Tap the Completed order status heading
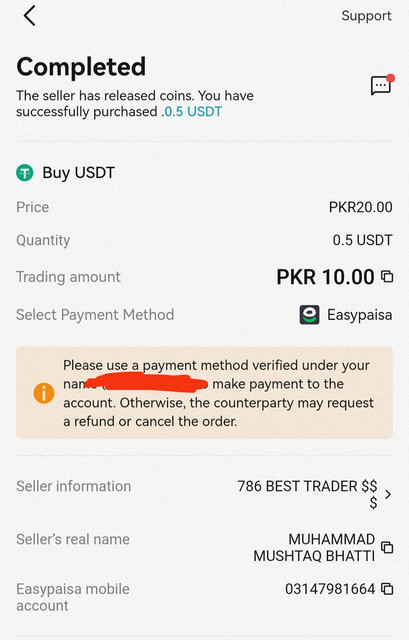Viewport: 409px width, 640px height. (x=81, y=67)
